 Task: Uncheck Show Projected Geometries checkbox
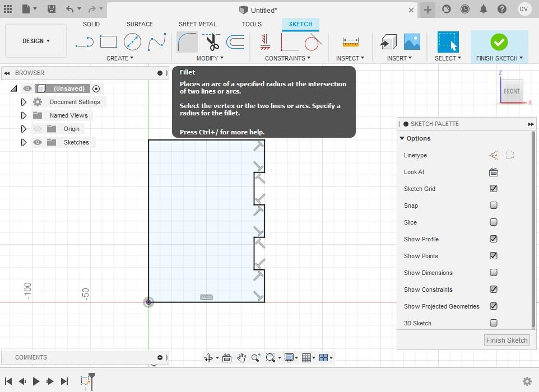point(493,306)
